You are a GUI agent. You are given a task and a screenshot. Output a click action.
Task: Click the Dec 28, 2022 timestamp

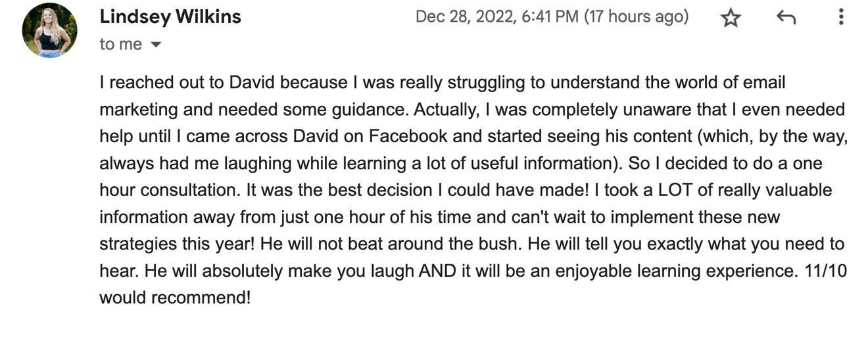pos(497,17)
